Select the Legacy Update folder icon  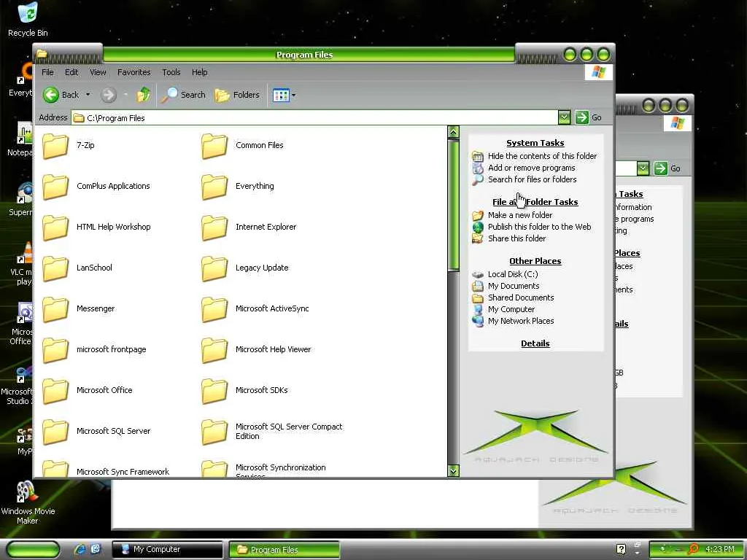(214, 268)
